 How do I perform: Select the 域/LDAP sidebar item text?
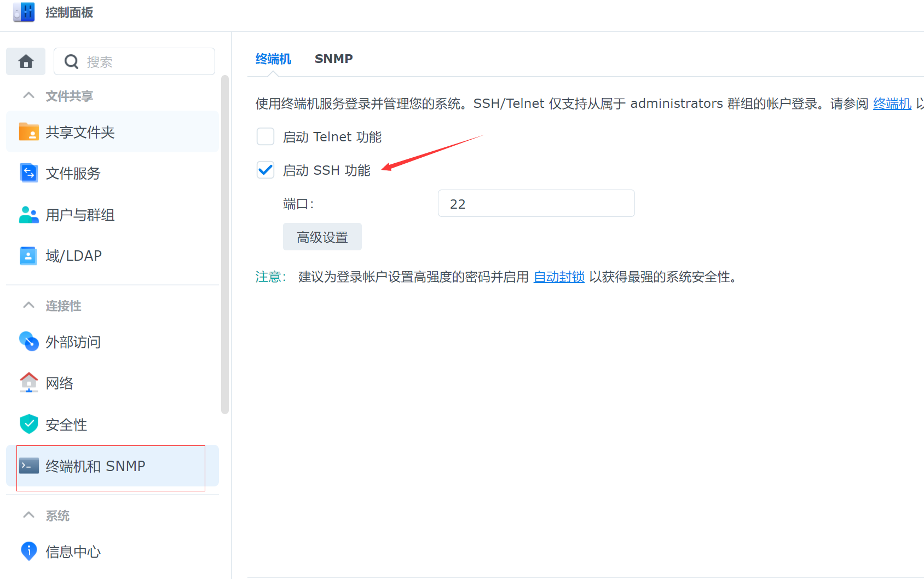[x=73, y=256]
